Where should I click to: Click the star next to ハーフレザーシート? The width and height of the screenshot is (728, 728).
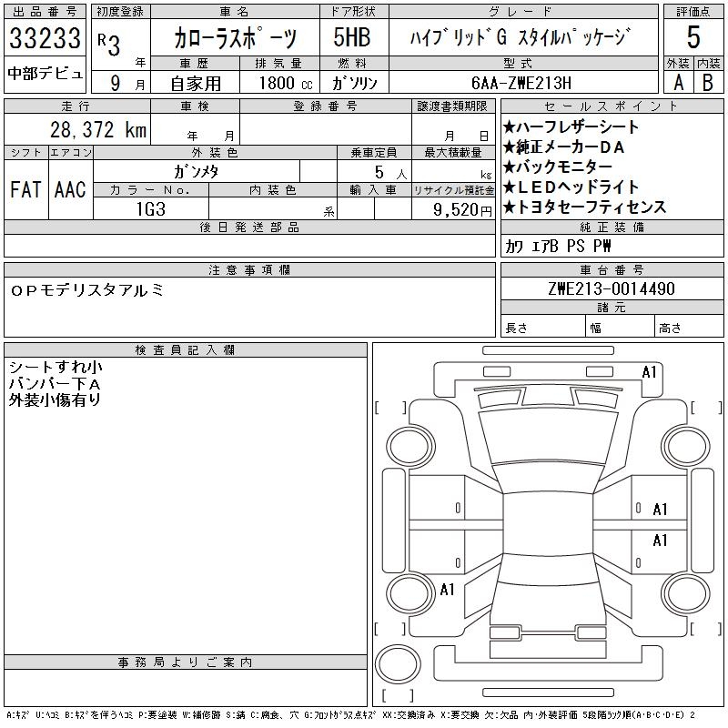coord(510,127)
